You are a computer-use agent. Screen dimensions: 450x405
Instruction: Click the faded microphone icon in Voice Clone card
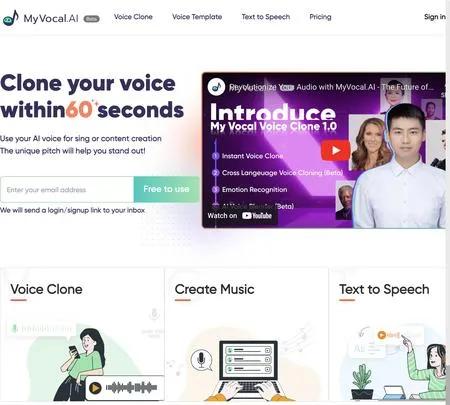(x=154, y=314)
